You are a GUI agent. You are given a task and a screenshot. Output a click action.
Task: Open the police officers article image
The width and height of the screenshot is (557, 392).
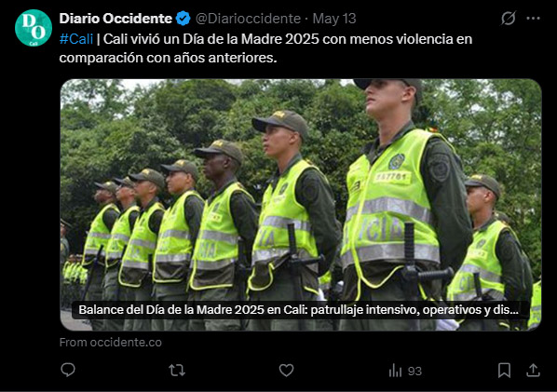(x=301, y=205)
